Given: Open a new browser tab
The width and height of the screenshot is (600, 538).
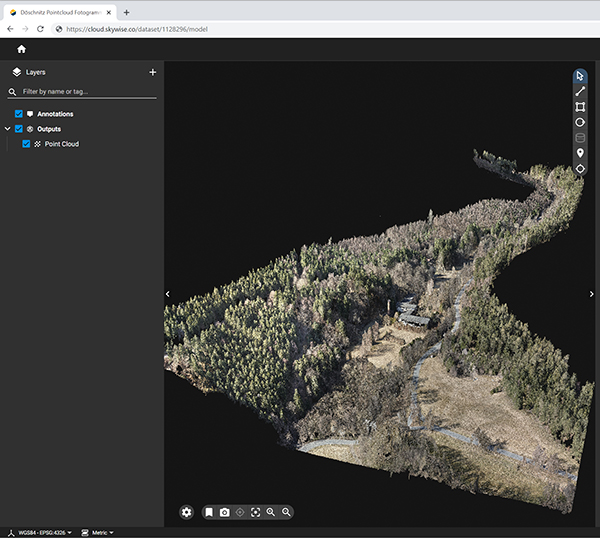Looking at the screenshot, I should 126,13.
